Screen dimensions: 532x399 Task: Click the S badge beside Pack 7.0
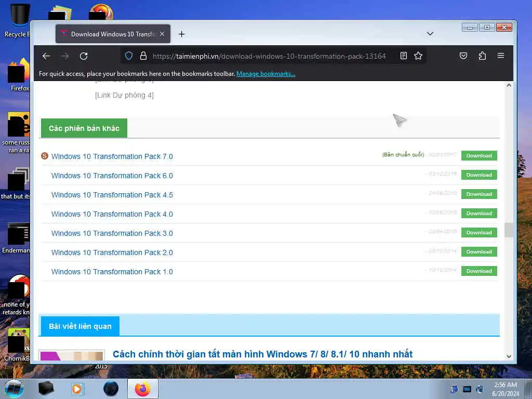coord(45,156)
